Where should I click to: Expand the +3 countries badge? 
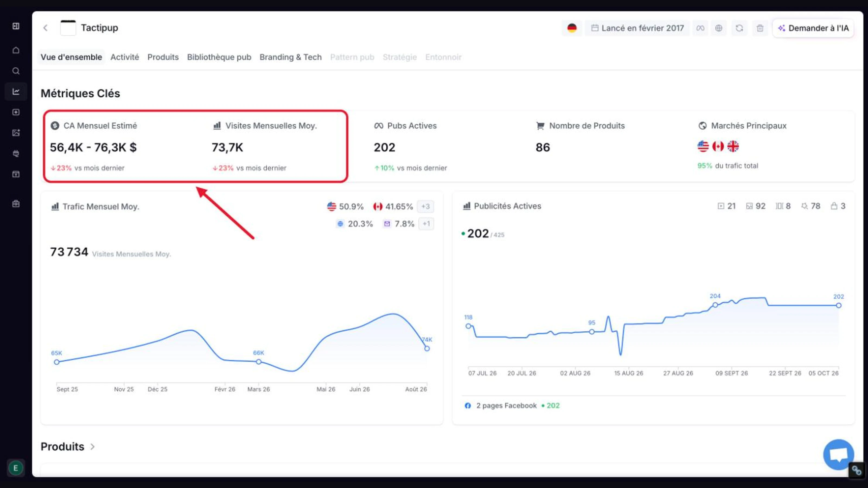[425, 206]
